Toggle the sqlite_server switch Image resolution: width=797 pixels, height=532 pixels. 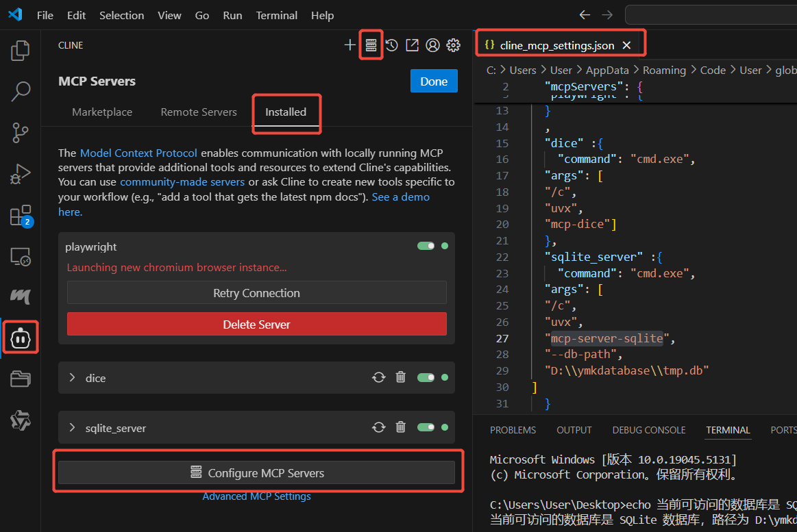point(426,427)
